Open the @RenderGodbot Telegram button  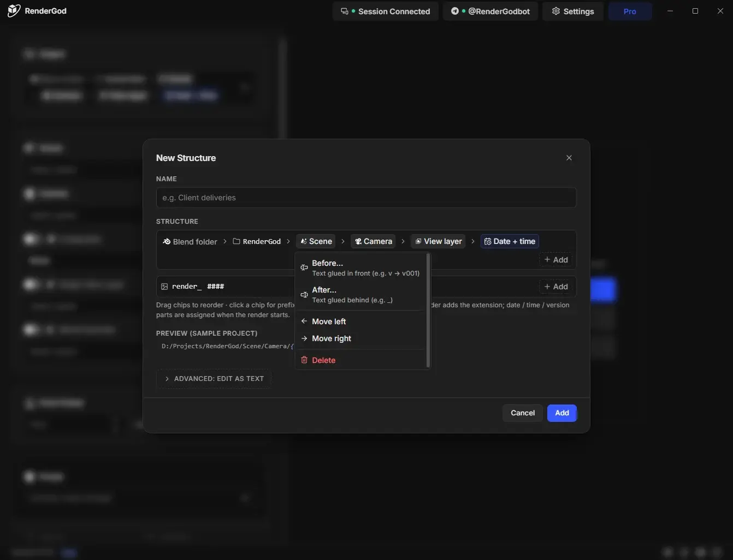(x=490, y=11)
